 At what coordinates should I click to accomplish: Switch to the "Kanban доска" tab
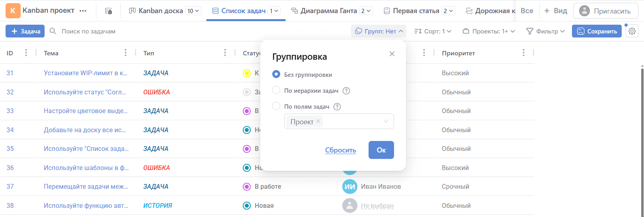(x=160, y=11)
